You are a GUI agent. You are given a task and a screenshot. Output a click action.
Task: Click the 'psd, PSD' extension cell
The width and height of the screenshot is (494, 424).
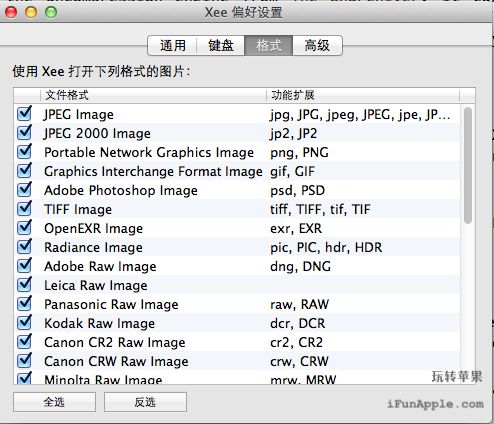pos(297,191)
